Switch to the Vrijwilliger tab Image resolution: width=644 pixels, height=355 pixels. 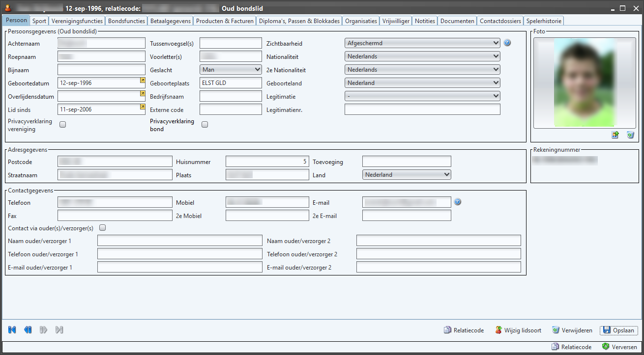(396, 21)
